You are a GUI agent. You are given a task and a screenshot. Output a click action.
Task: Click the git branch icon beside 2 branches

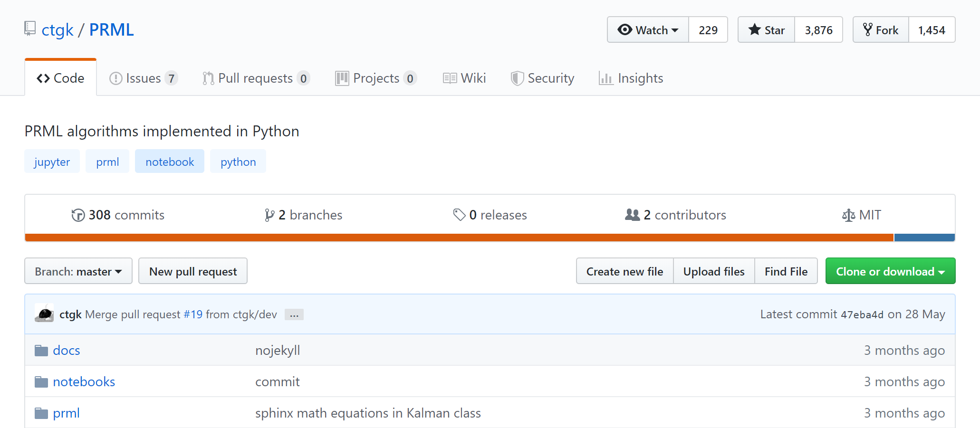(269, 215)
